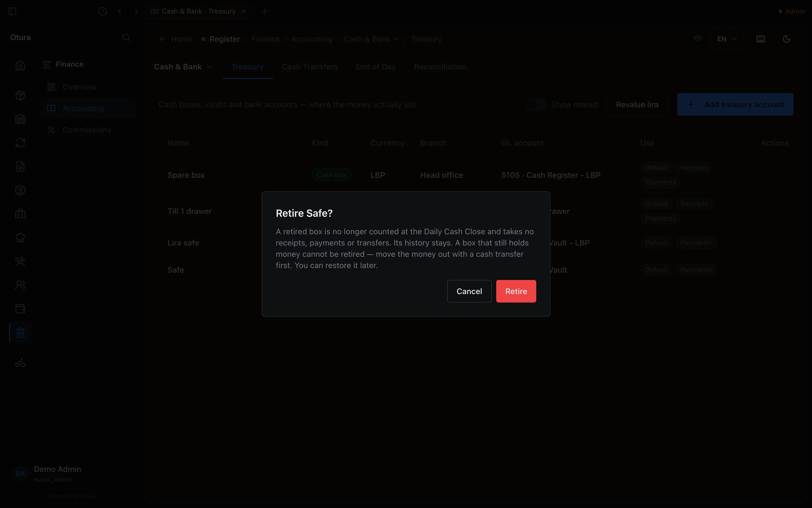Open the package box sidebar icon
The height and width of the screenshot is (508, 812).
click(x=20, y=95)
